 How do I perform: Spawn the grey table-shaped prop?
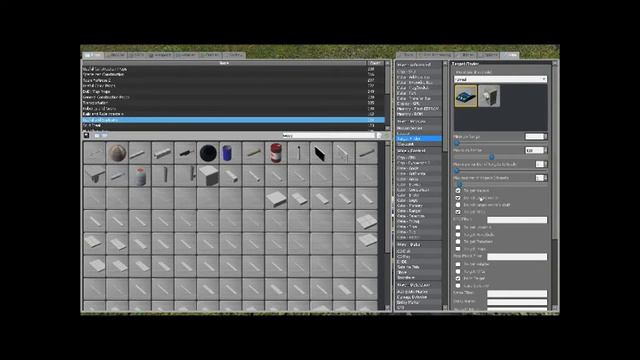95,176
